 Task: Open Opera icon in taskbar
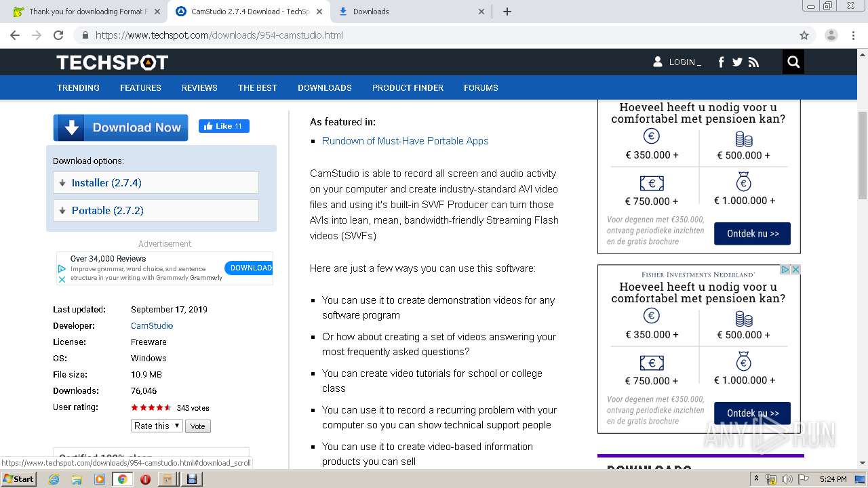[x=145, y=479]
